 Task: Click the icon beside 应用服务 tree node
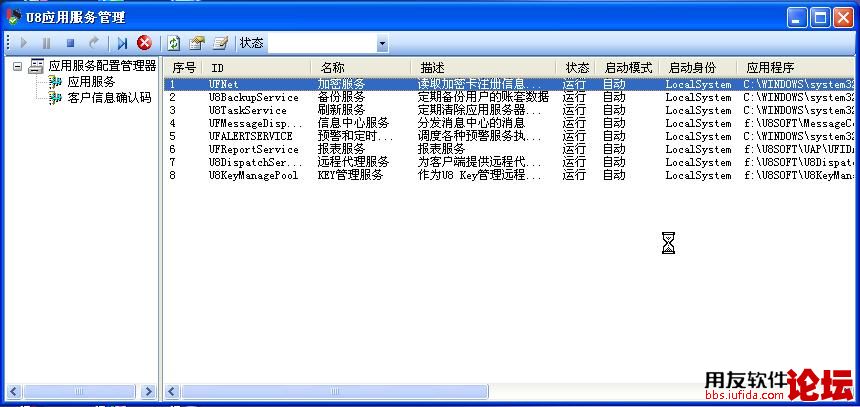click(x=55, y=82)
